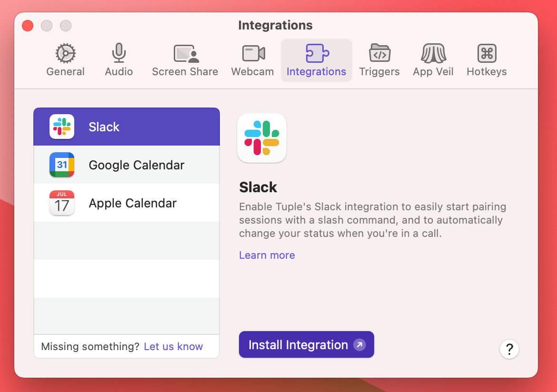Go to the Webcam tab

tap(253, 60)
